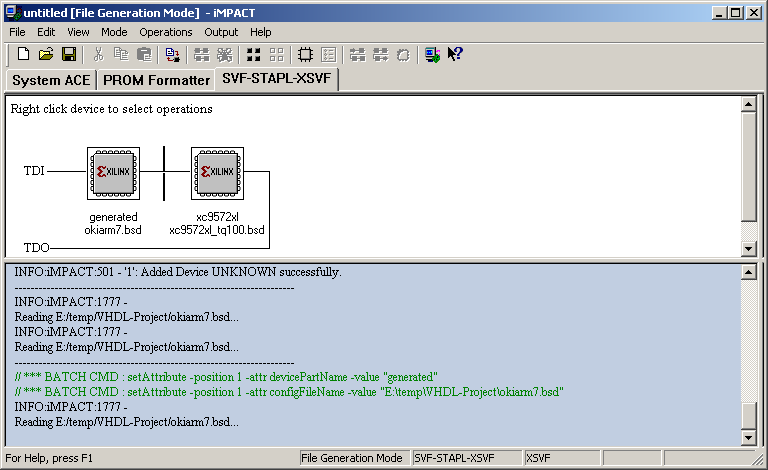Click the 'Added Device UNKNOWN successfully' log line
The height and width of the screenshot is (470, 768).
click(178, 272)
